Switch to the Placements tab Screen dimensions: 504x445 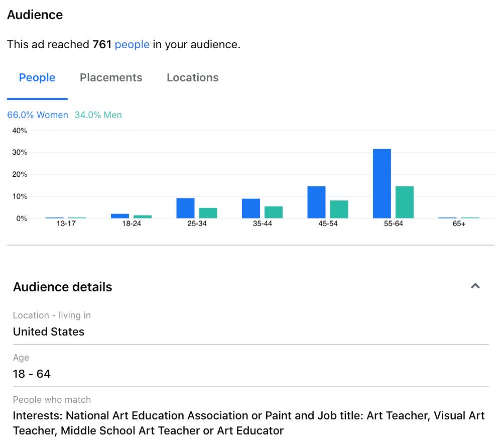[111, 78]
